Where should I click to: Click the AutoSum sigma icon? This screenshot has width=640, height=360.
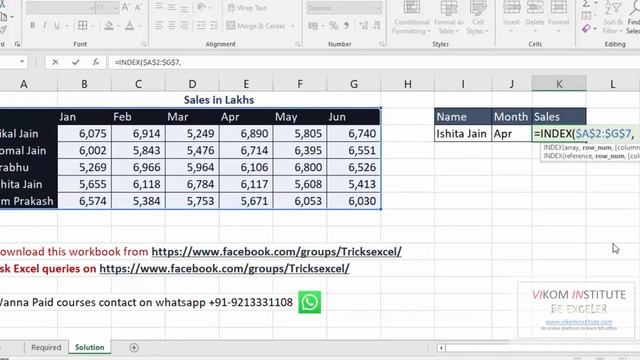(586, 4)
